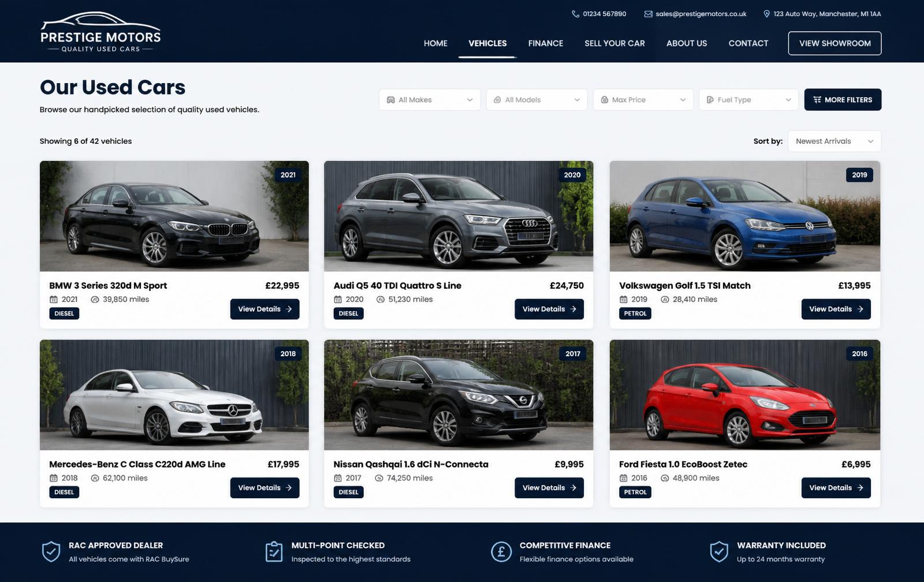Click the 2016 year badge on Fiesta photo
This screenshot has height=582, width=924.
click(x=859, y=354)
